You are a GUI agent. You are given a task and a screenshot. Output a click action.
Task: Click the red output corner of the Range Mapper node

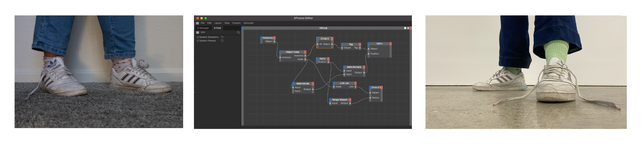[x=350, y=100]
